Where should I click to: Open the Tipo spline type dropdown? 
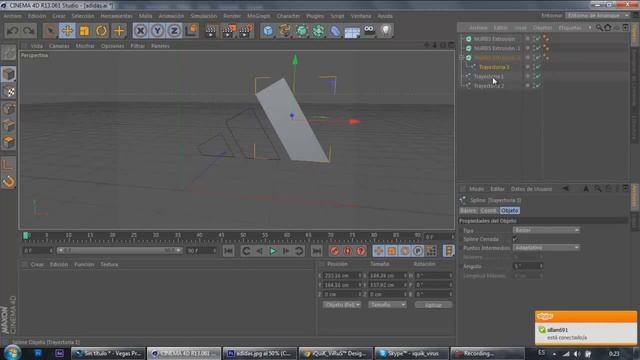[546, 230]
